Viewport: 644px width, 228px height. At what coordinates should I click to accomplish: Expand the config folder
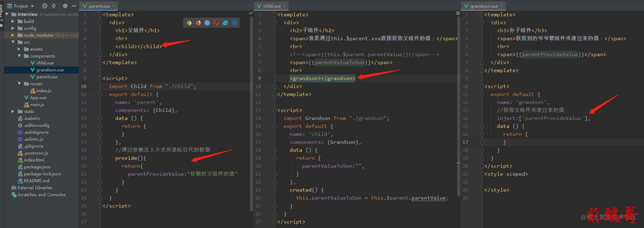[13, 28]
